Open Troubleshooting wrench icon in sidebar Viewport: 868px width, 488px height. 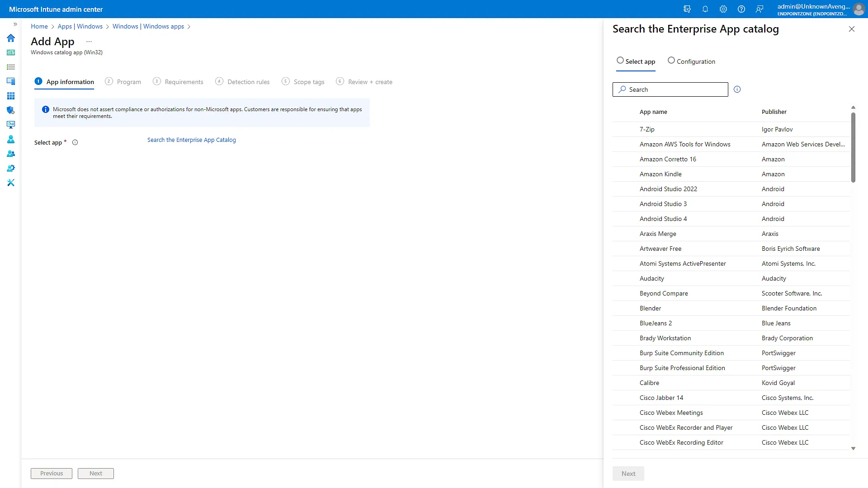[x=11, y=183]
